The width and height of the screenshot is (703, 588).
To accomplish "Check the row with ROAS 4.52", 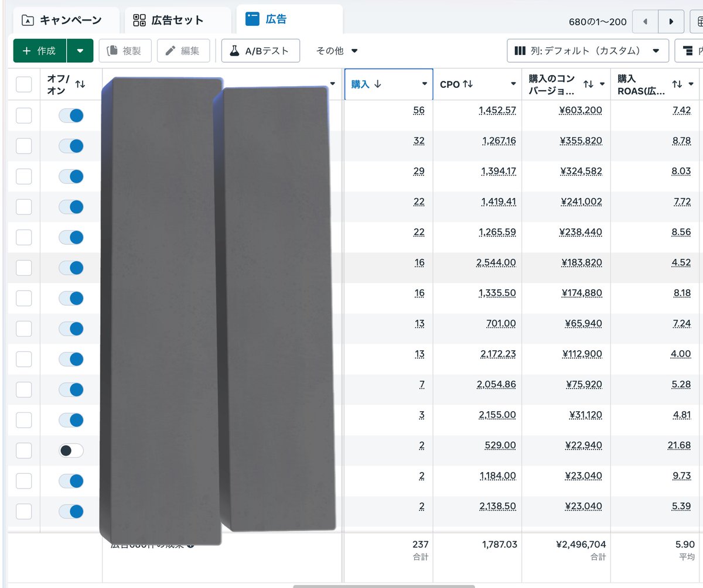I will 23,268.
